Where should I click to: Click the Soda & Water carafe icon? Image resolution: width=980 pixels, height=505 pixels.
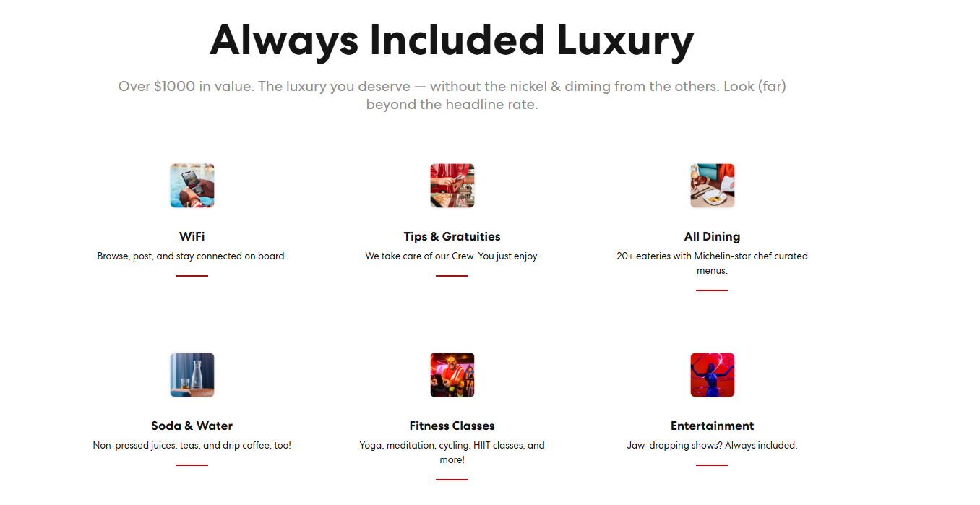192,375
